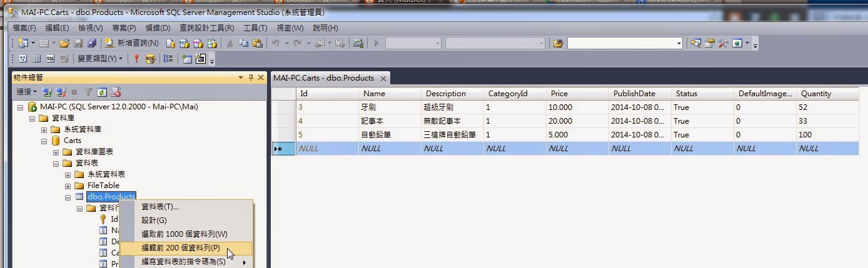
Task: Click the Save All disks icon
Action: [91, 43]
